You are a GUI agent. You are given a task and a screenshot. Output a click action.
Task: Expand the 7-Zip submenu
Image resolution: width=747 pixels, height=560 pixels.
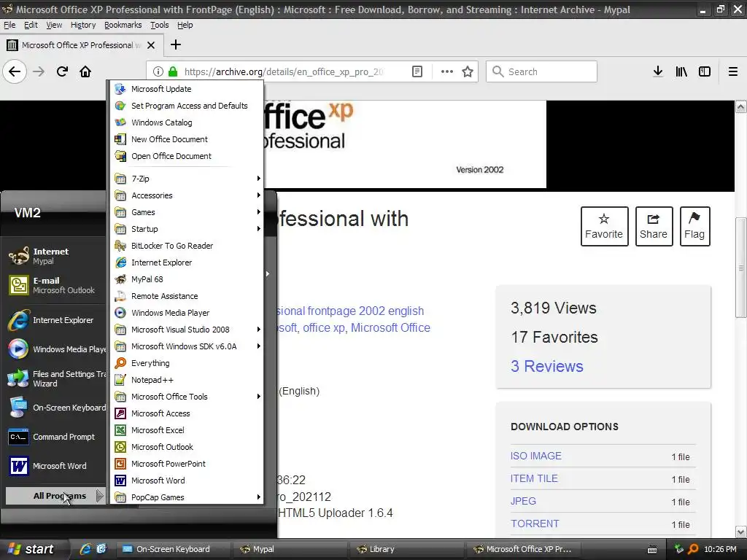point(186,179)
